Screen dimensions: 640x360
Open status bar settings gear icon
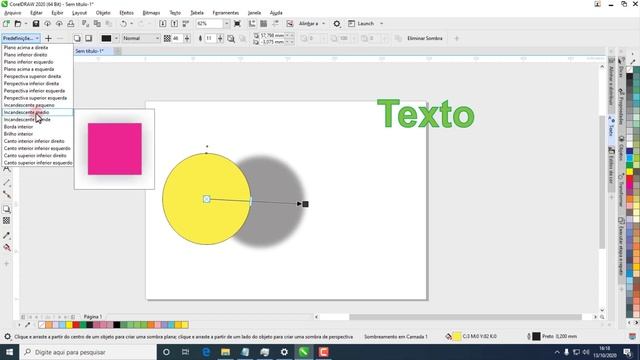point(7,337)
